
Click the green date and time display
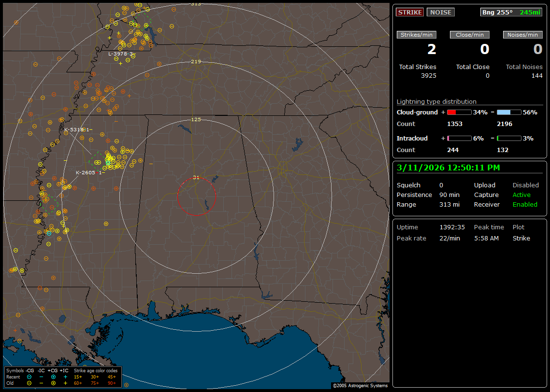pos(448,168)
